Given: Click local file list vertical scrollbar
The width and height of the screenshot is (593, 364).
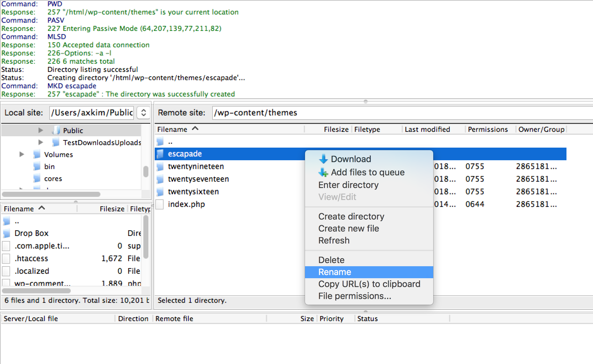Looking at the screenshot, I should pyautogui.click(x=146, y=237).
